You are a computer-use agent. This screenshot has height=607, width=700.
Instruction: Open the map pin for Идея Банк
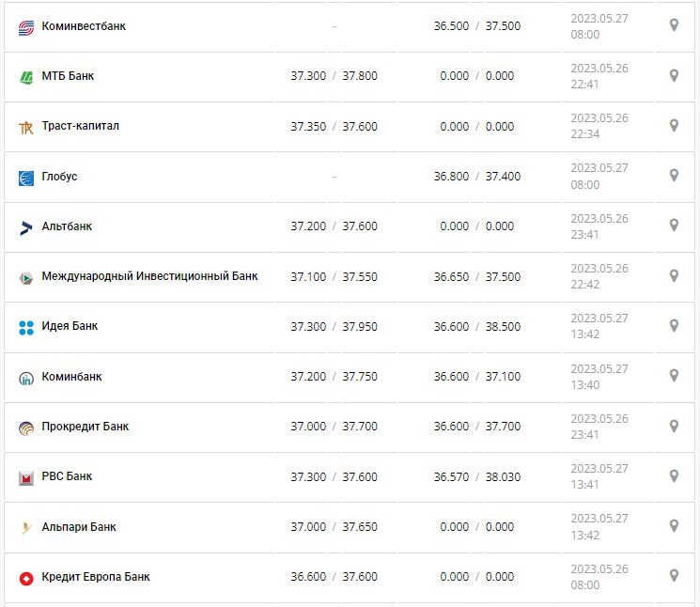point(674,326)
